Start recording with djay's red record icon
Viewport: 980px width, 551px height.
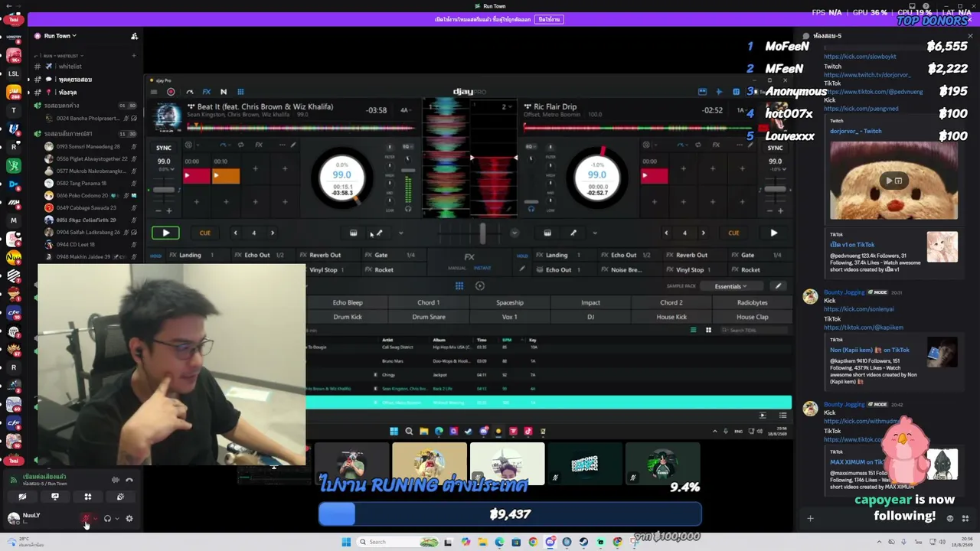pyautogui.click(x=171, y=92)
